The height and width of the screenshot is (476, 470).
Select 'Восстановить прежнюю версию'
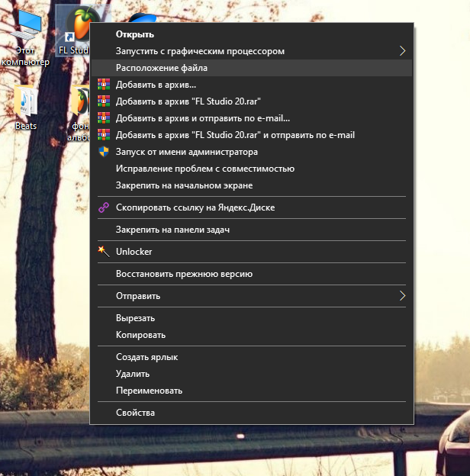tap(251, 274)
